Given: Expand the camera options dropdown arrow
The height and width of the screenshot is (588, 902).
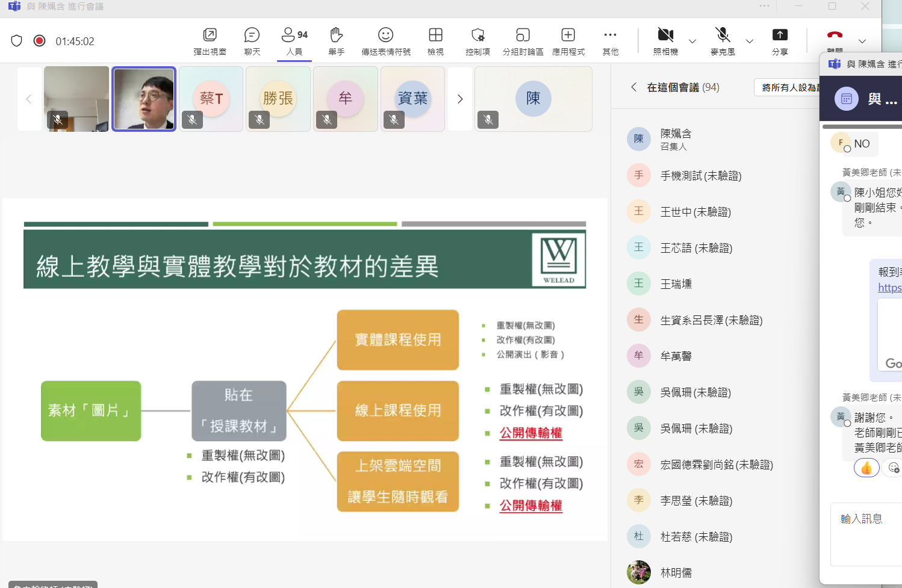Looking at the screenshot, I should (692, 42).
